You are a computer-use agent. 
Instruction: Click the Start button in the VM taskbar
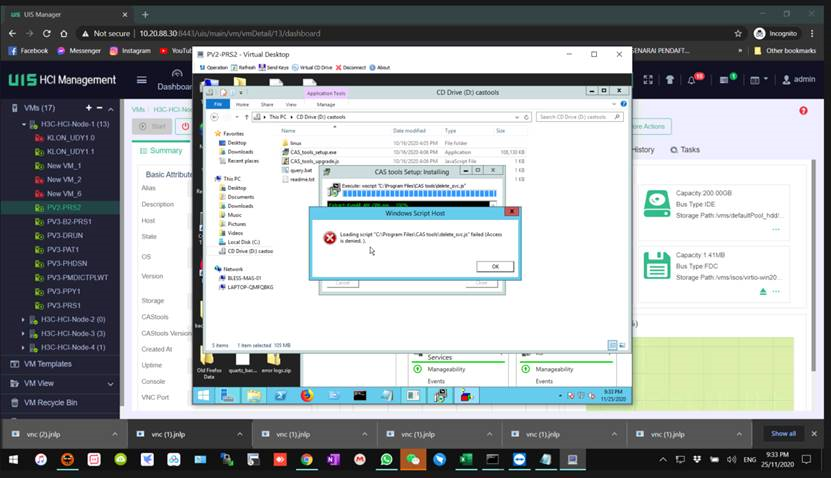pos(203,395)
